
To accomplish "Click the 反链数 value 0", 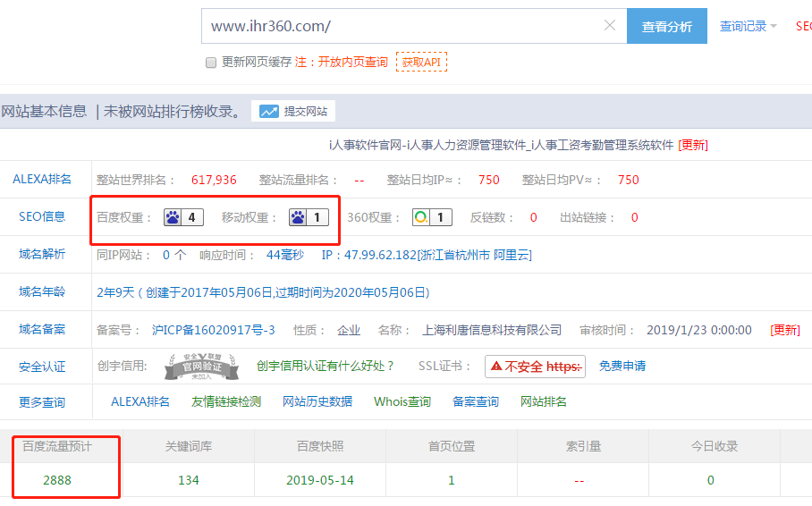I will (x=533, y=217).
